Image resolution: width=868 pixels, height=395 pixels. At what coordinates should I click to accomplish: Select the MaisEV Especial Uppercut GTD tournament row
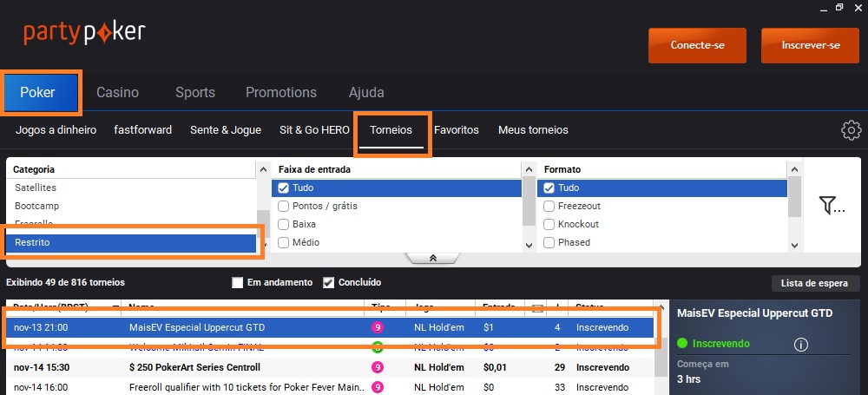(x=330, y=327)
